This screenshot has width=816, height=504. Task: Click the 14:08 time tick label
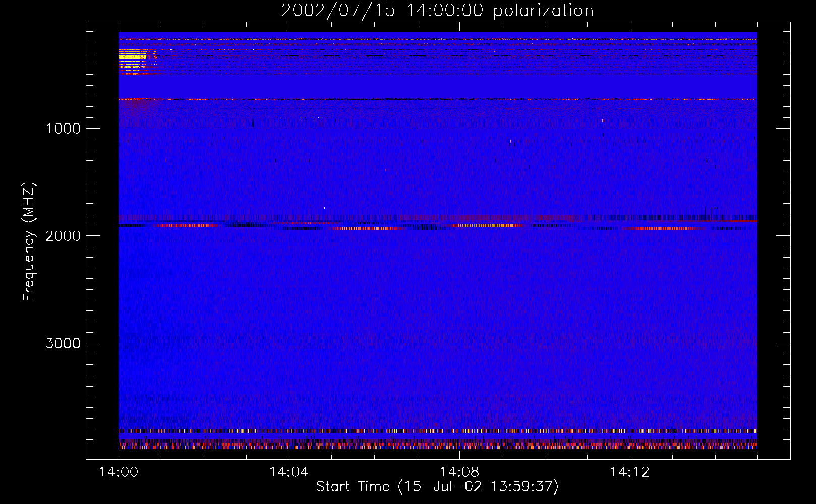click(x=459, y=472)
